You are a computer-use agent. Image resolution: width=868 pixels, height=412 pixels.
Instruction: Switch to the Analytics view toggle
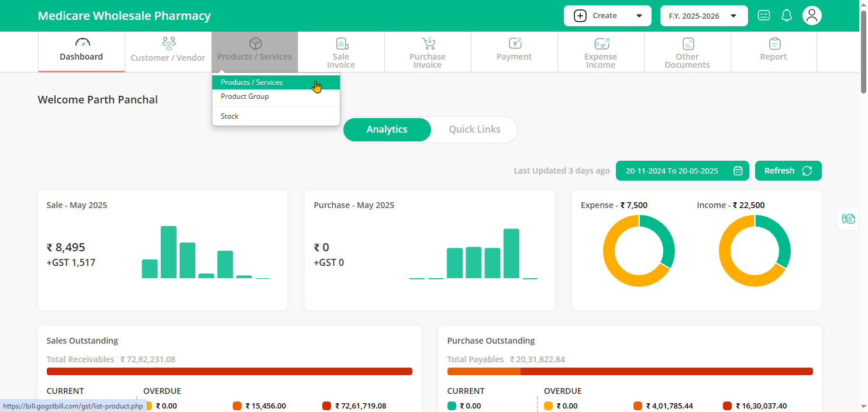(387, 130)
